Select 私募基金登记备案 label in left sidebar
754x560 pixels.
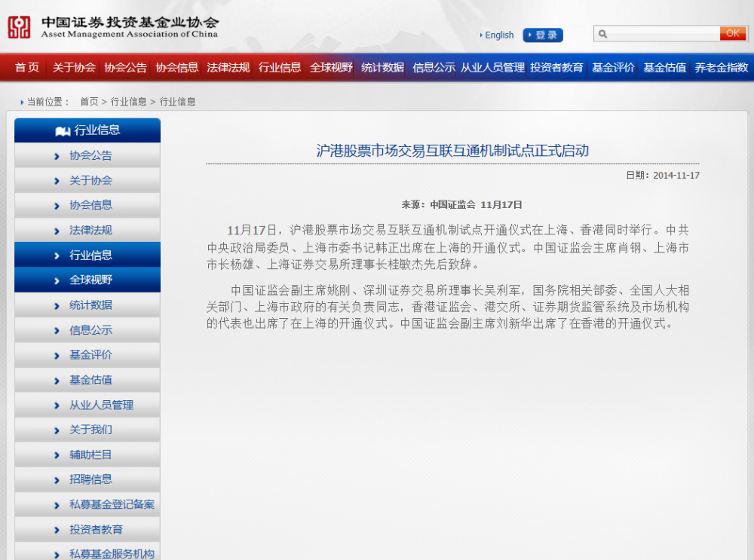(112, 504)
